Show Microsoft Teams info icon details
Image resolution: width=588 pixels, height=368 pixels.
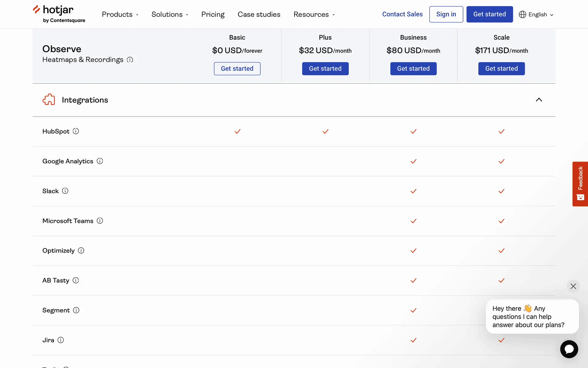point(100,221)
